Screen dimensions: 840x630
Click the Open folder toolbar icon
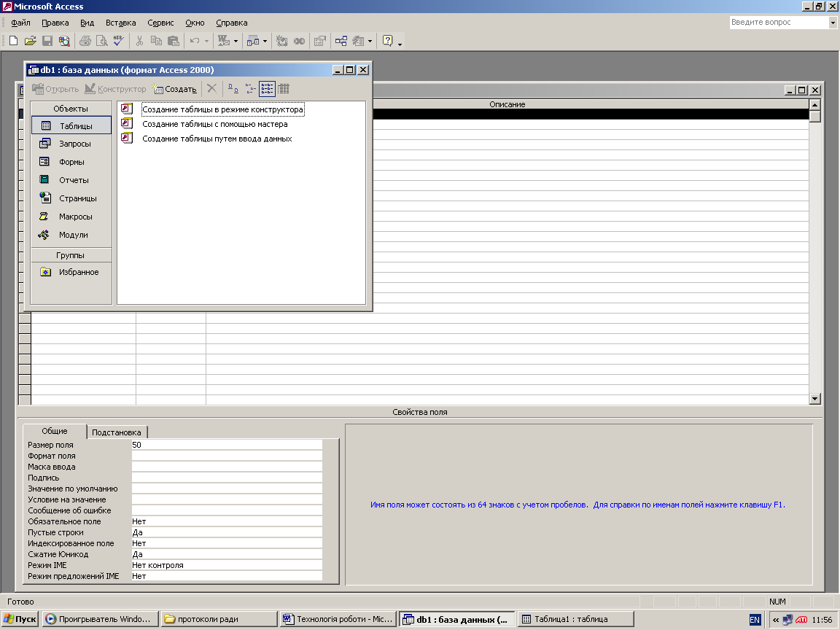pos(30,41)
